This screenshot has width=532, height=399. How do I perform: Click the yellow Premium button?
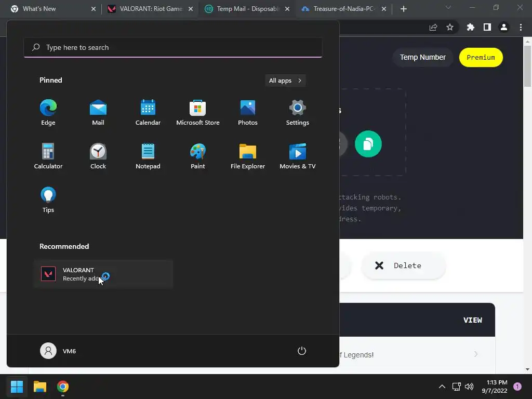click(481, 57)
